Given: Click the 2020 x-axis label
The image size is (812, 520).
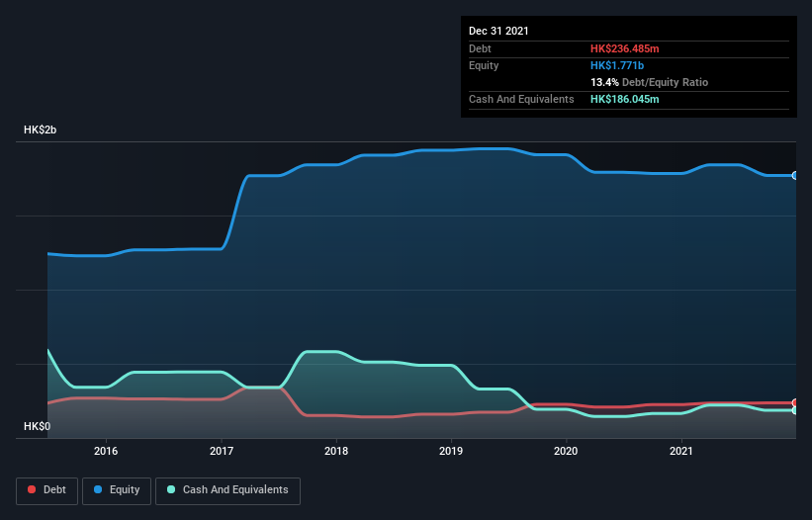Looking at the screenshot, I should pyautogui.click(x=566, y=451).
